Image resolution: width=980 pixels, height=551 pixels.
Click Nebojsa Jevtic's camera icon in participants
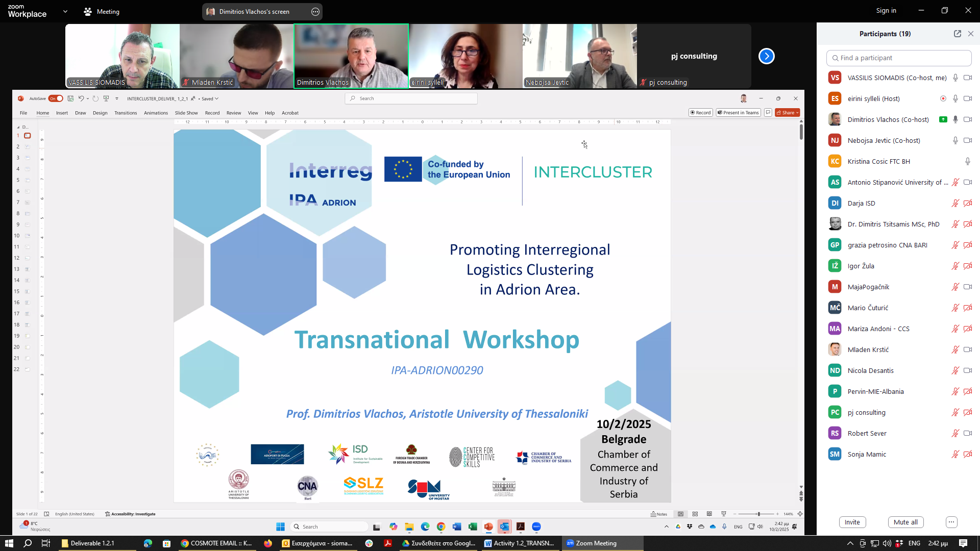coord(967,140)
